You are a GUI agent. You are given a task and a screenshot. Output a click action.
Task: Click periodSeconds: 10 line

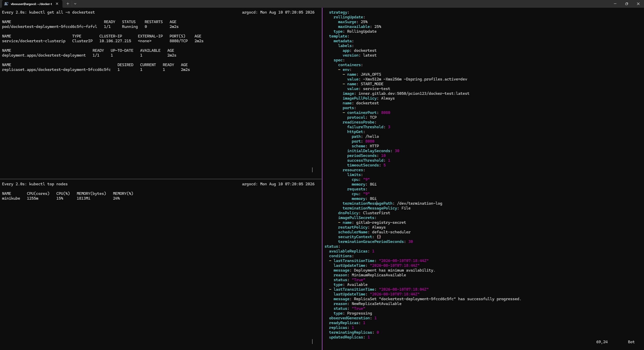(366, 156)
